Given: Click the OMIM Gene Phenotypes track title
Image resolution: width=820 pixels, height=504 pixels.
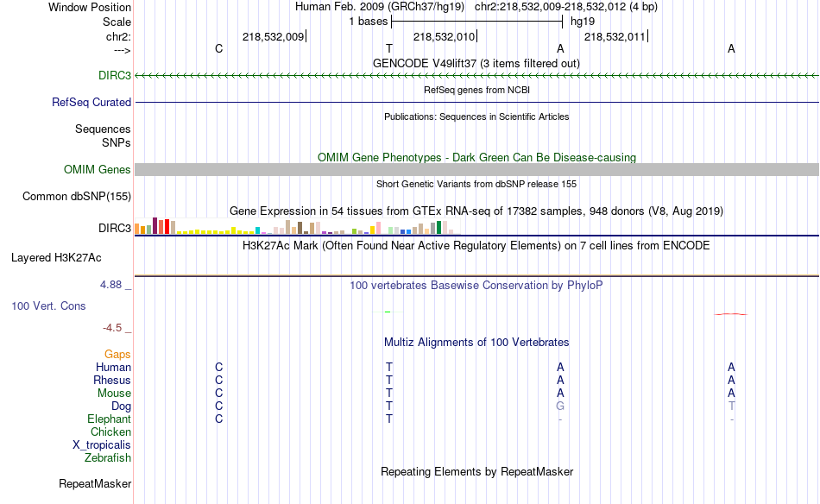Looking at the screenshot, I should [476, 157].
